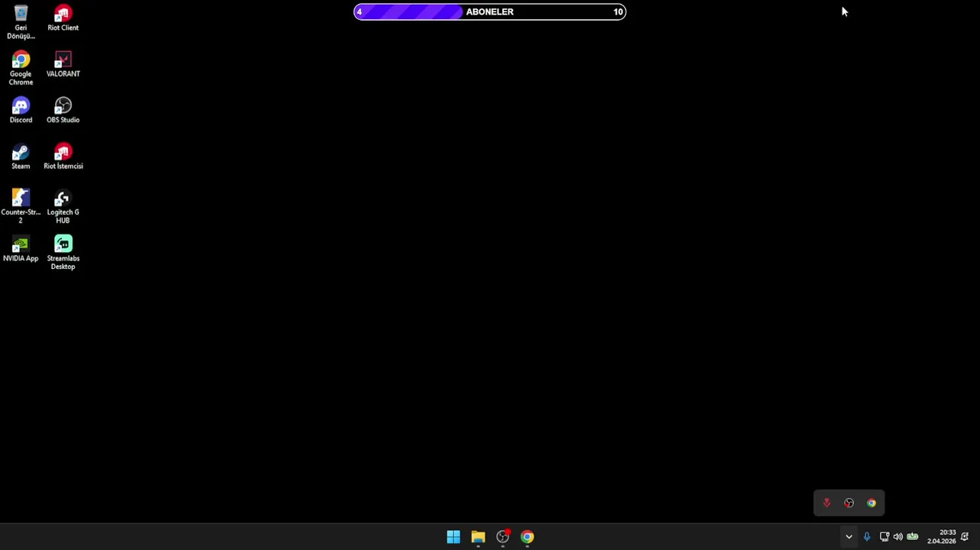Click the red double-arrow icon in tray overflow
This screenshot has width=980, height=550.
coord(826,503)
